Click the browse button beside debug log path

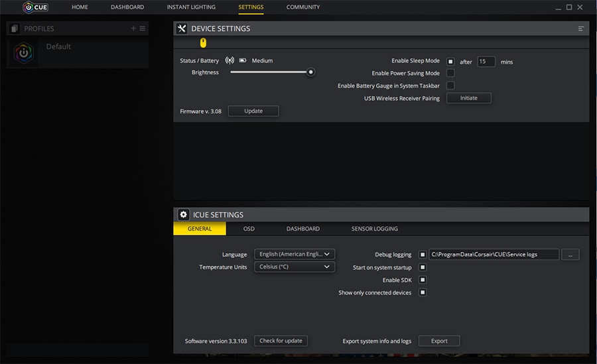570,255
